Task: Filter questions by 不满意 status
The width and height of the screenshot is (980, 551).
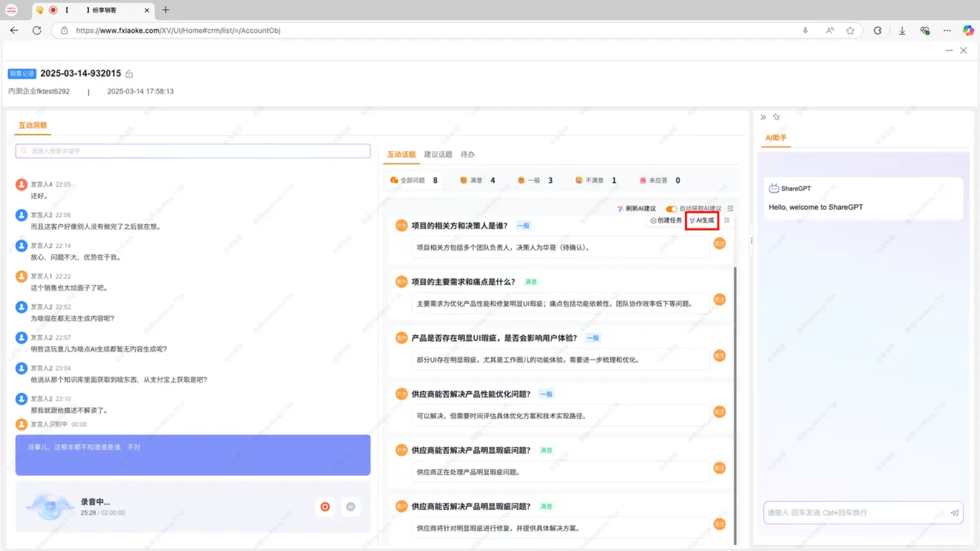Action: point(594,181)
